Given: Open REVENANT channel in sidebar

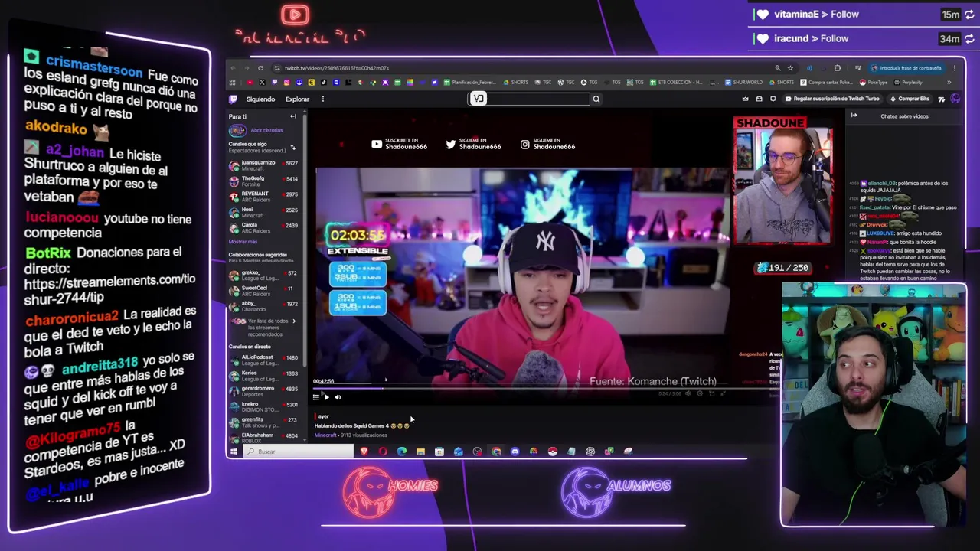Looking at the screenshot, I should pyautogui.click(x=263, y=197).
